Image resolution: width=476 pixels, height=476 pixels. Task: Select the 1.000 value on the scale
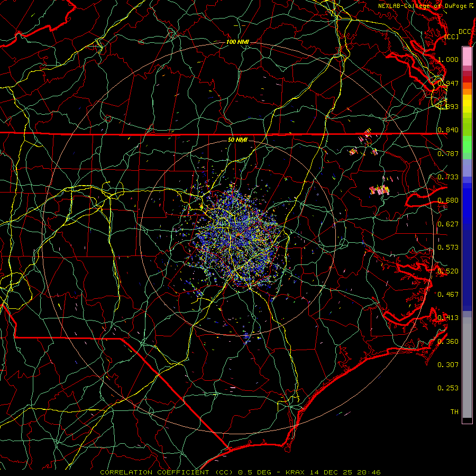(x=448, y=59)
